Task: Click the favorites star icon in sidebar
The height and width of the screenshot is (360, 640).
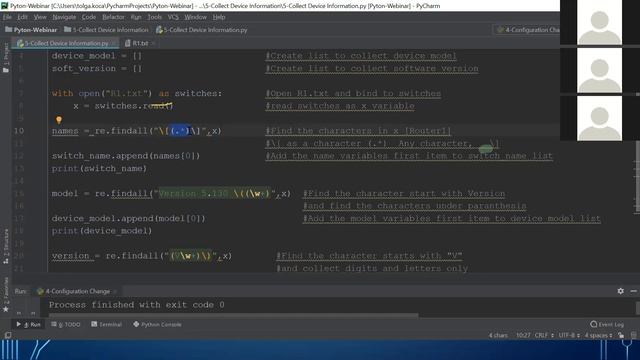Action: [6, 309]
